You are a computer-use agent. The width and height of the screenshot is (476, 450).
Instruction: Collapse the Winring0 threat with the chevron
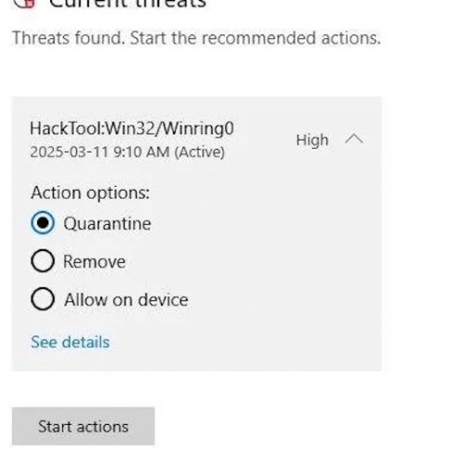tap(354, 139)
